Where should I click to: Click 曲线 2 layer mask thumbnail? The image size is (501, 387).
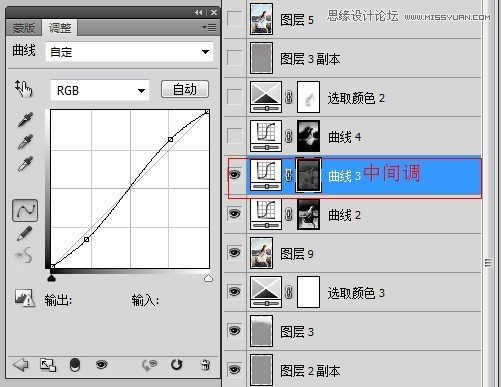point(308,214)
